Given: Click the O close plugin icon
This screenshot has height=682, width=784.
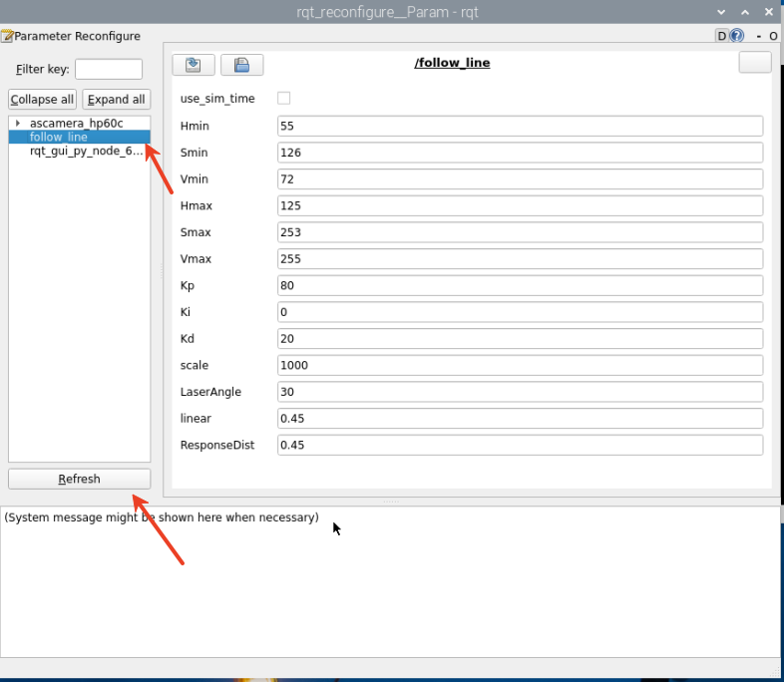Looking at the screenshot, I should 773,36.
